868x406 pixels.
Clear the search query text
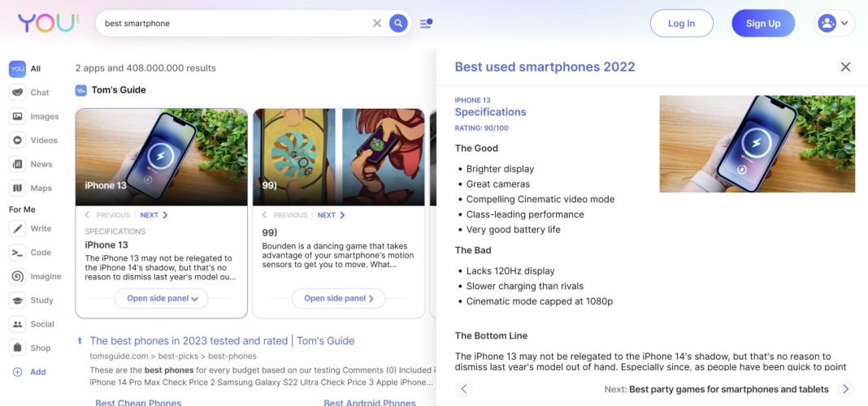(377, 24)
